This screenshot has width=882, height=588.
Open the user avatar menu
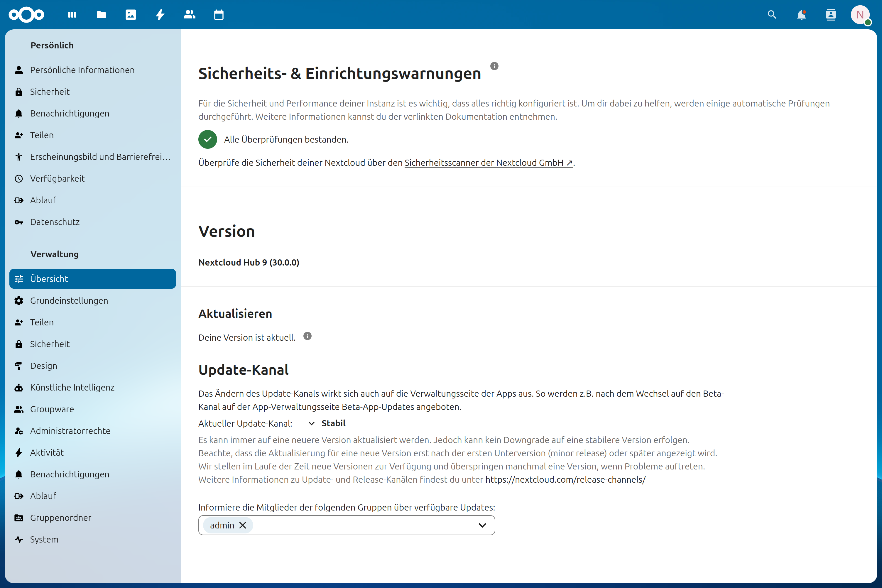860,15
